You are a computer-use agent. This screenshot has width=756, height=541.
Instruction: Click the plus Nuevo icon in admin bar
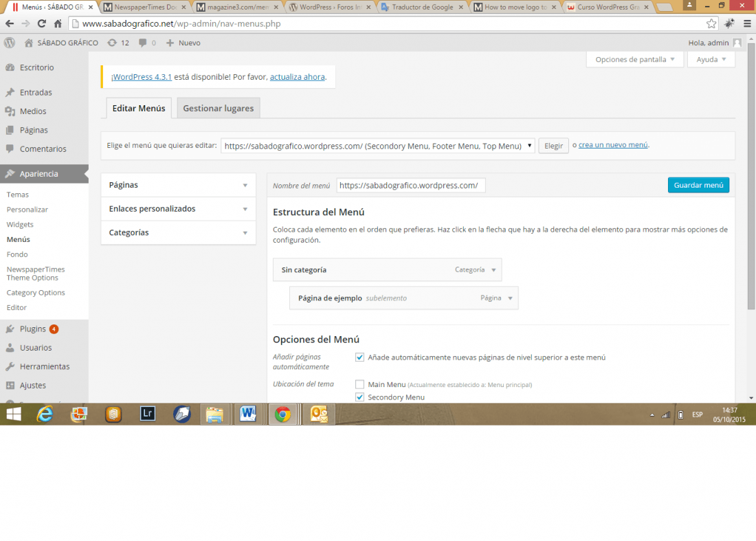tap(170, 43)
